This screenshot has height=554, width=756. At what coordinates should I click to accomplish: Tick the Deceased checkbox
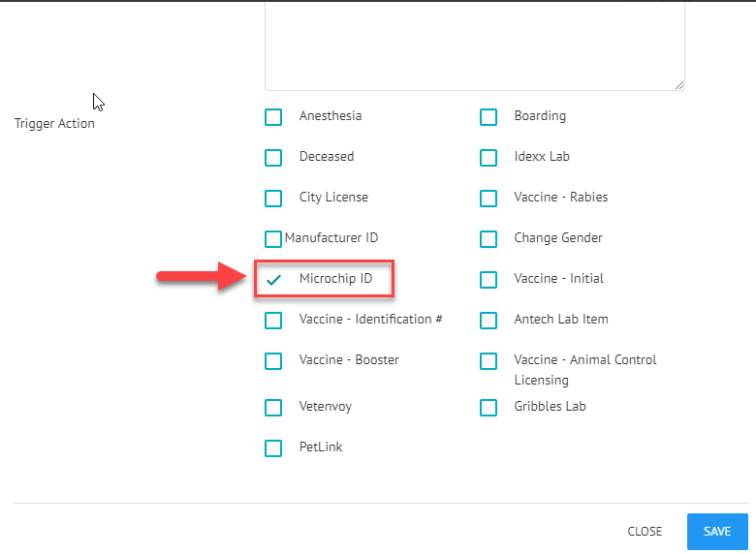(273, 158)
